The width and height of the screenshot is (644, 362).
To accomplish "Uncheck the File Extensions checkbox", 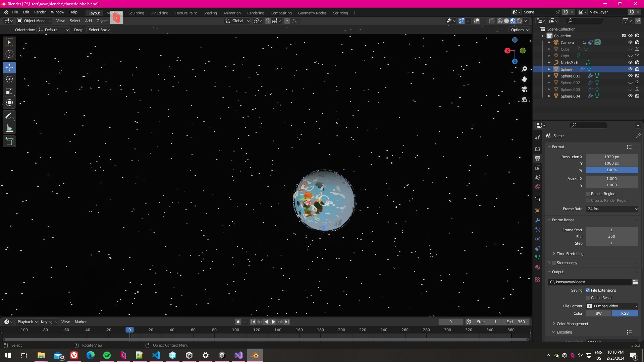I will pyautogui.click(x=588, y=290).
